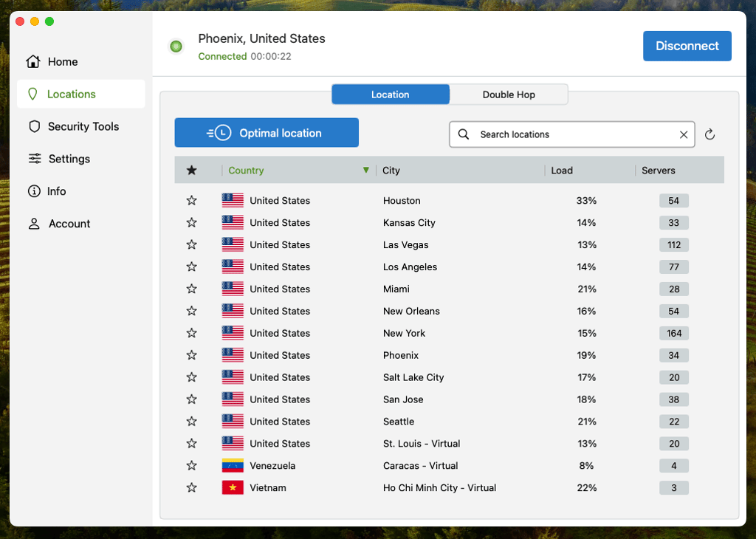This screenshot has width=756, height=539.
Task: Switch to the Location tab
Action: tap(391, 95)
